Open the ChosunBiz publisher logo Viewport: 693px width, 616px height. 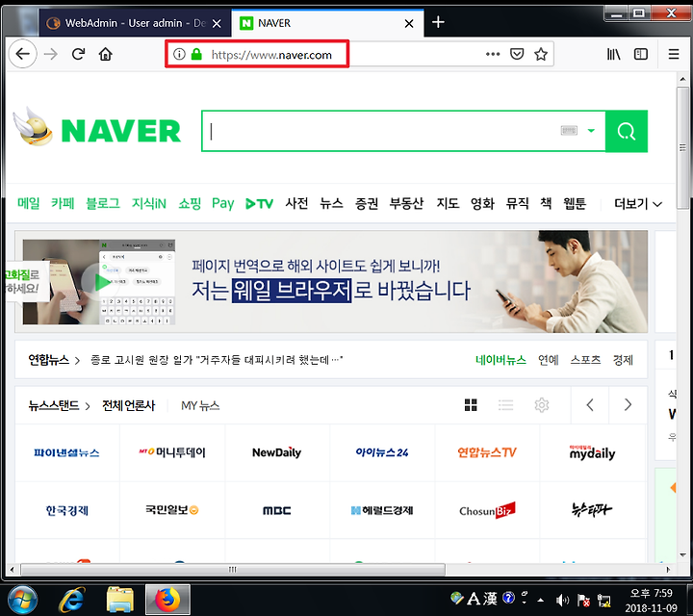pos(487,510)
